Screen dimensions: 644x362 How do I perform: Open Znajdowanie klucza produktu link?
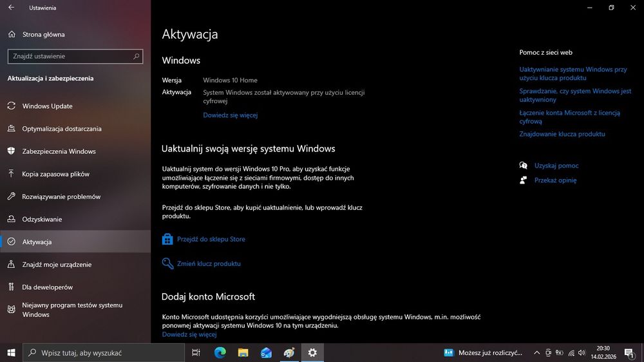562,134
